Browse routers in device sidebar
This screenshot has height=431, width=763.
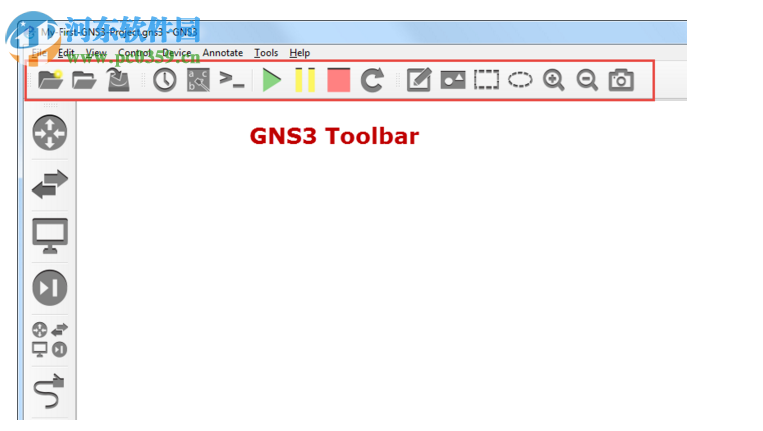click(50, 132)
